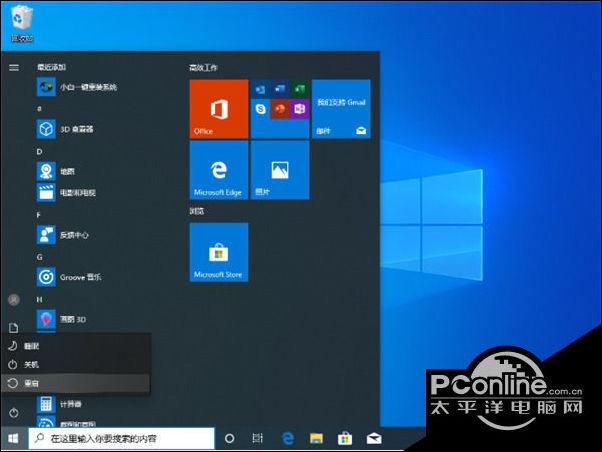Click the 高效工作 tile group header
Viewport: 602px width, 452px height.
(x=203, y=68)
